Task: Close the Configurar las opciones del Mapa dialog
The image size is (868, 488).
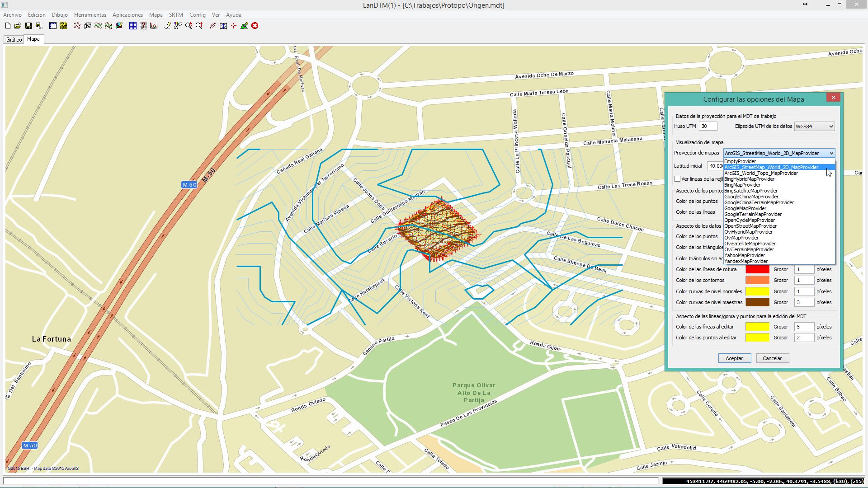Action: tap(833, 98)
